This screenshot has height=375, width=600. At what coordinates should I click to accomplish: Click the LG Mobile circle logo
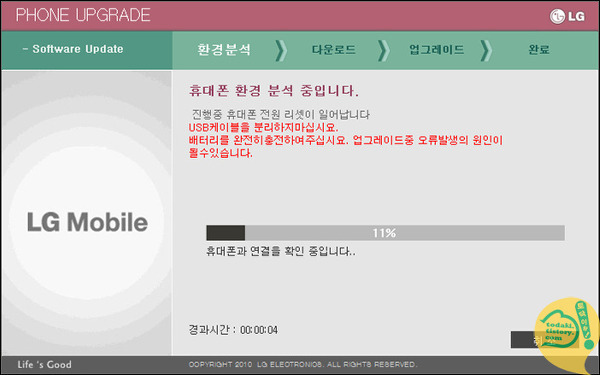(87, 222)
